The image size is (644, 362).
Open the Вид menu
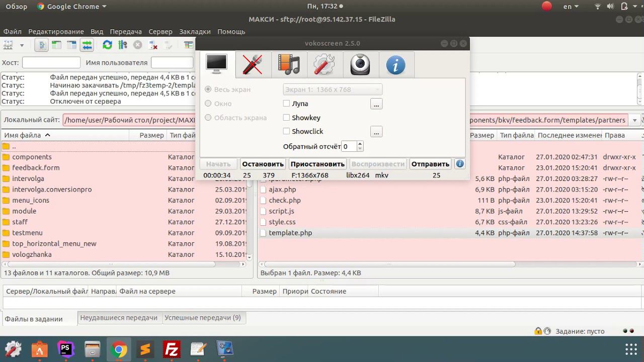coord(97,32)
